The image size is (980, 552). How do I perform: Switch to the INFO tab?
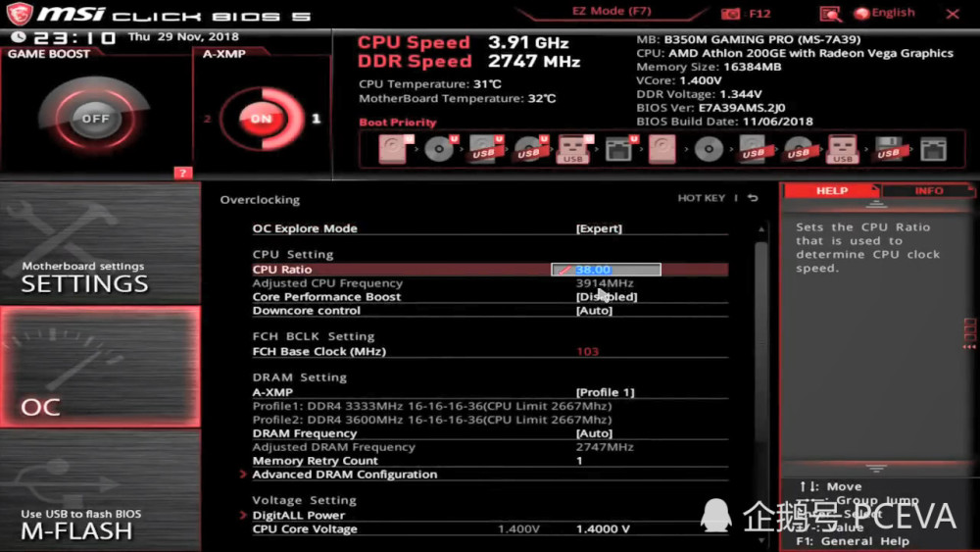pos(929,190)
